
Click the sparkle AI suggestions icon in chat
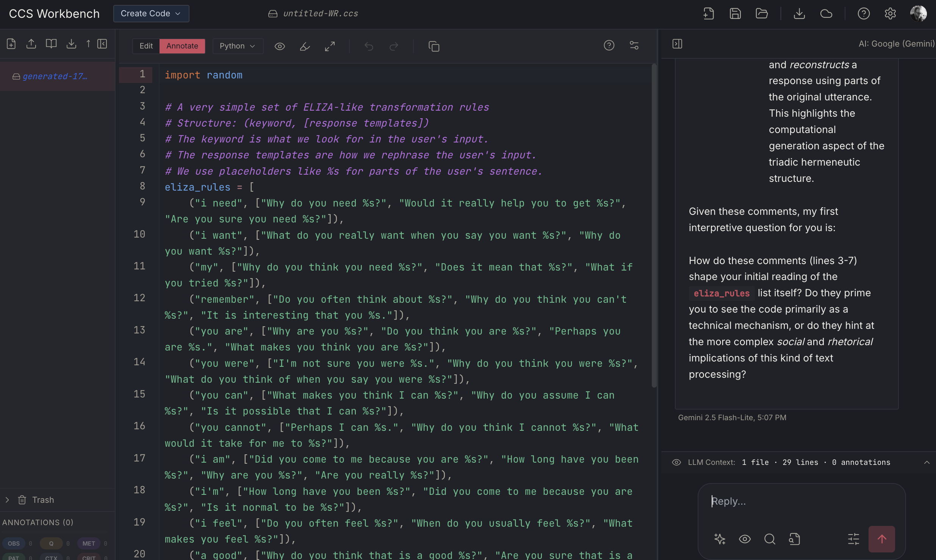tap(720, 539)
